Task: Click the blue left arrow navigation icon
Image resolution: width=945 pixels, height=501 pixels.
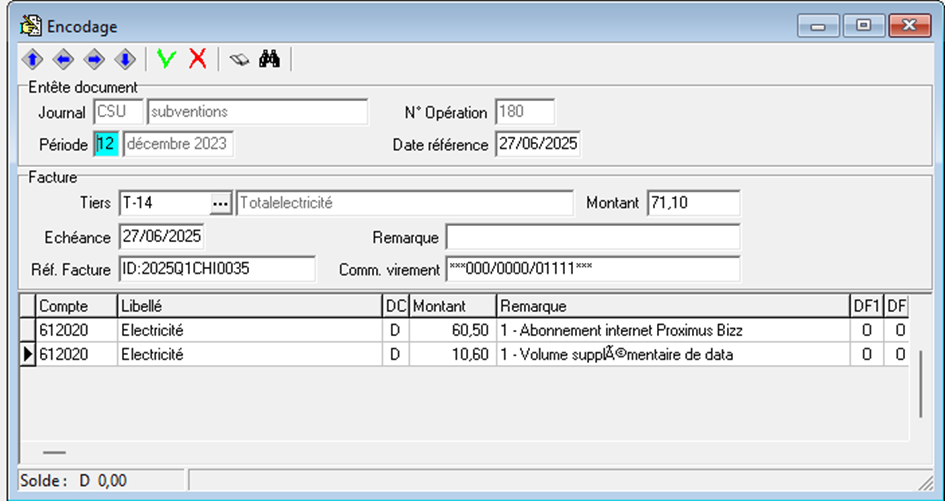Action: point(63,59)
